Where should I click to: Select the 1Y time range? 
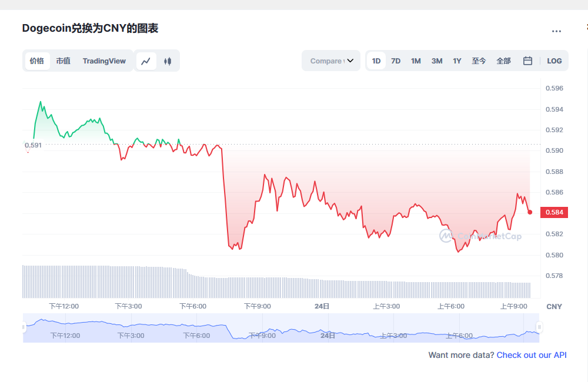[x=457, y=61]
